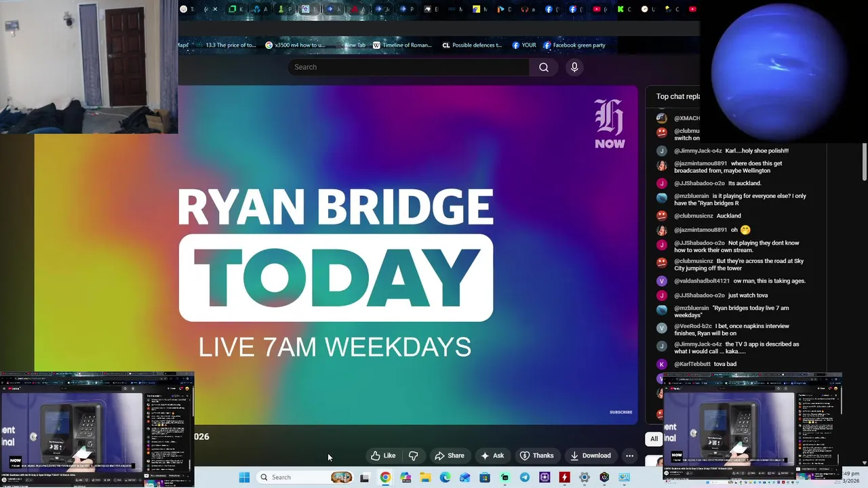Launch Microsoft 365 from the taskbar
This screenshot has width=868, height=488.
coord(406,477)
